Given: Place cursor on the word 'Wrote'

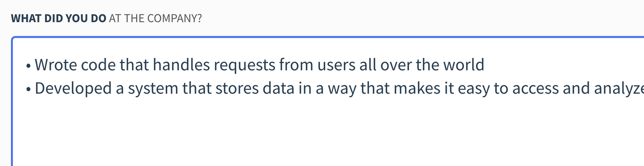Looking at the screenshot, I should point(56,65).
